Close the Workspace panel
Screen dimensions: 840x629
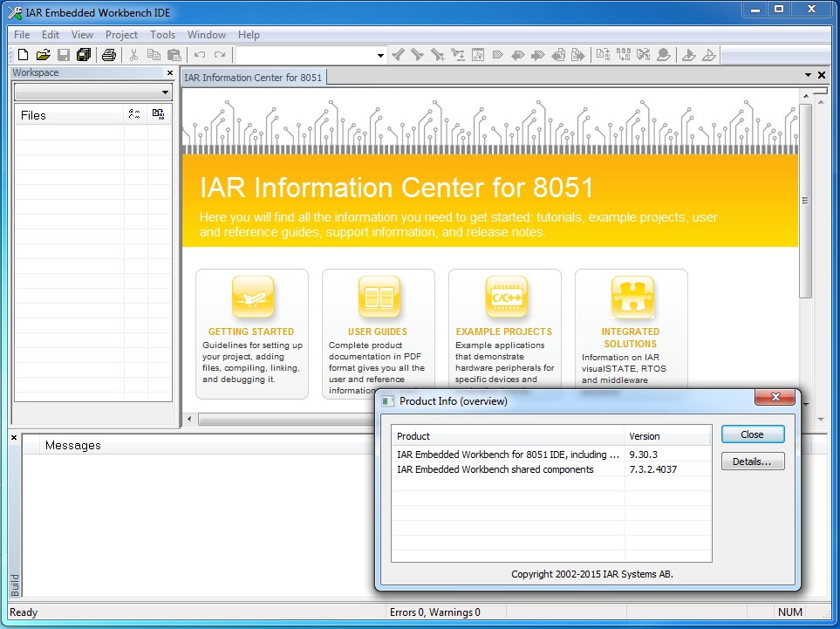[170, 73]
